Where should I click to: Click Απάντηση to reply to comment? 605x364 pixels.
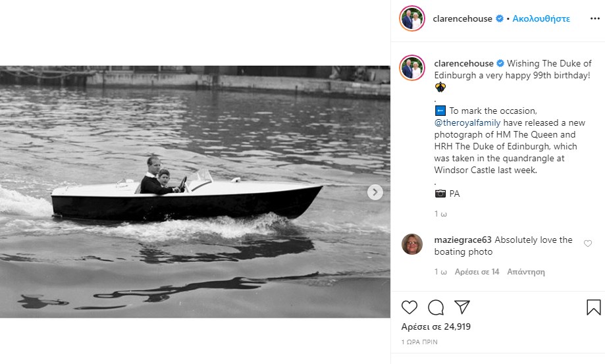click(526, 272)
